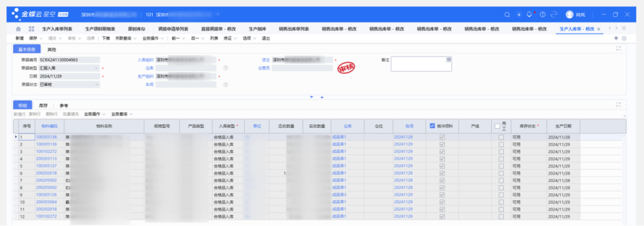Go to previous record with 前一
This screenshot has width=644, height=226.
pos(176,39)
